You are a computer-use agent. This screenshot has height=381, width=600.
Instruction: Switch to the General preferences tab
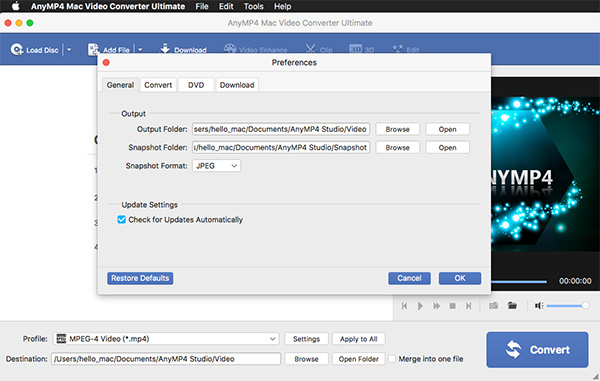pyautogui.click(x=120, y=85)
